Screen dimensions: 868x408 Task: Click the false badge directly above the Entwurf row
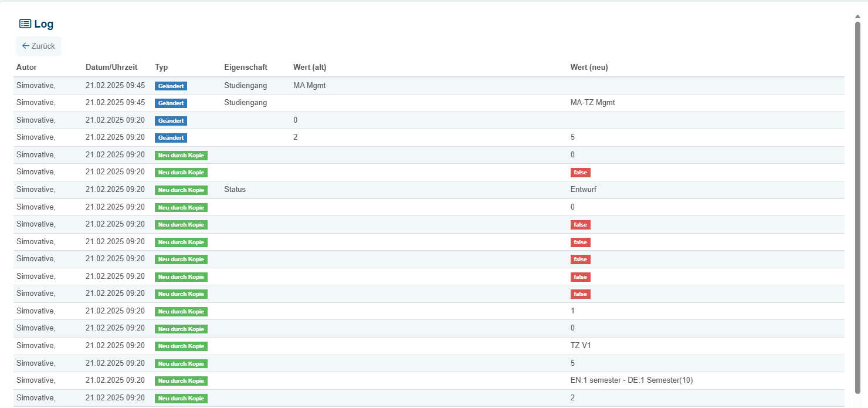(580, 173)
